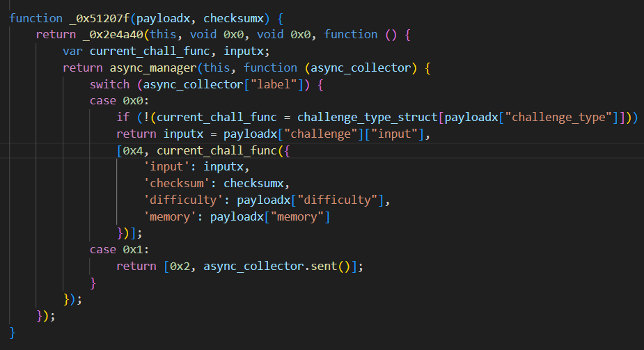Select the case 0x0 label
The image size is (644, 350).
click(119, 101)
